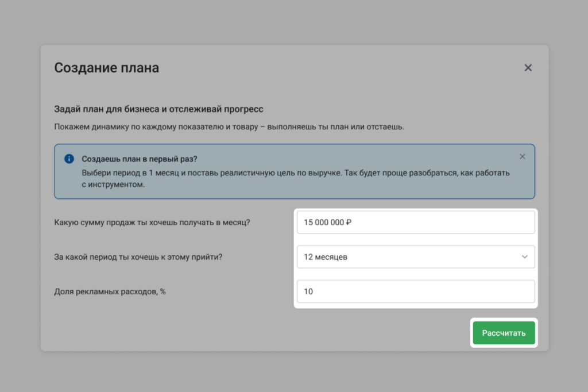Click heading "Задай план для бизнеса и отслеживай прогресс"

click(158, 109)
